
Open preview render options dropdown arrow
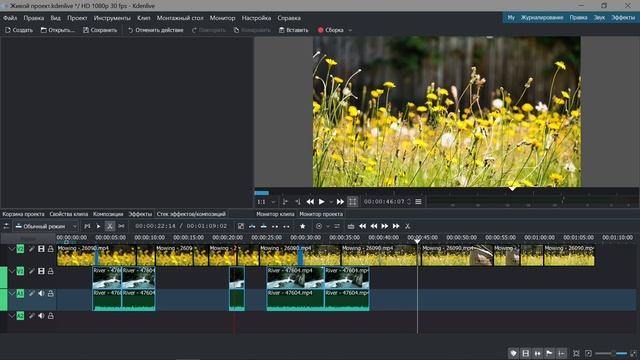click(x=327, y=226)
